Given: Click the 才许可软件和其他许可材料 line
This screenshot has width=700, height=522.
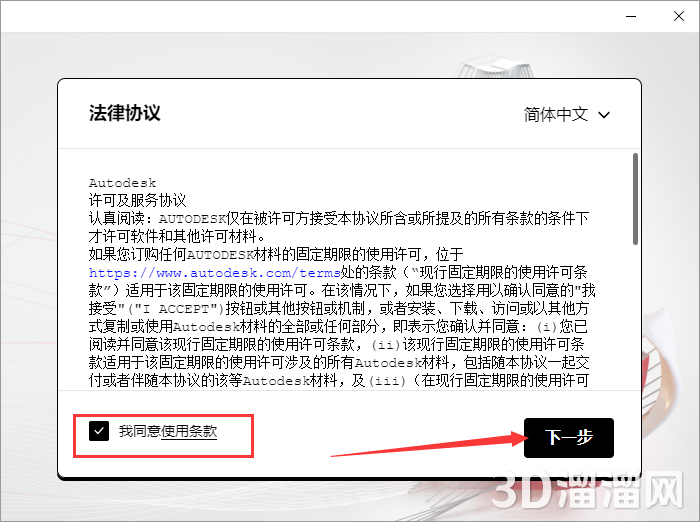Looking at the screenshot, I should 177,236.
